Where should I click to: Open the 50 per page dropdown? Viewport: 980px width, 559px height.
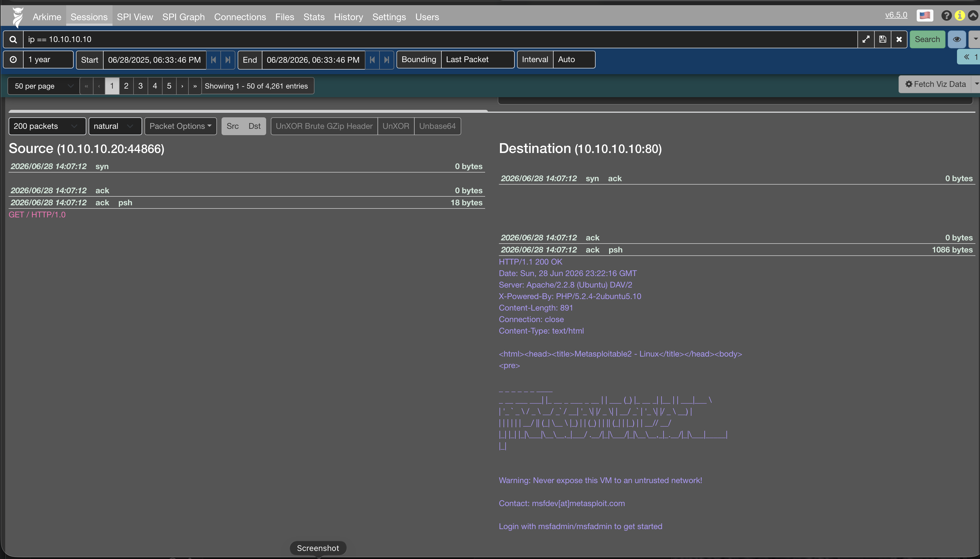43,86
